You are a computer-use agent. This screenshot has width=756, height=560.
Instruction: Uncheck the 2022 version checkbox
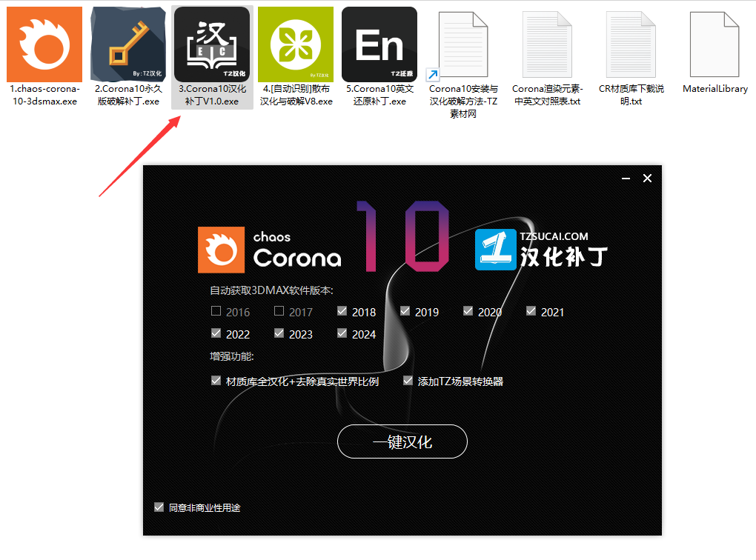click(216, 333)
